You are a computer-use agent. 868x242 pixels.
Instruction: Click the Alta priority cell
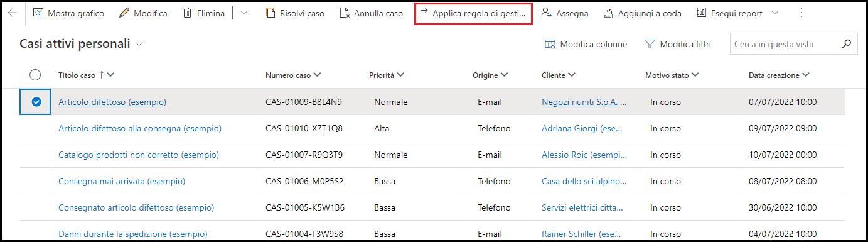382,128
